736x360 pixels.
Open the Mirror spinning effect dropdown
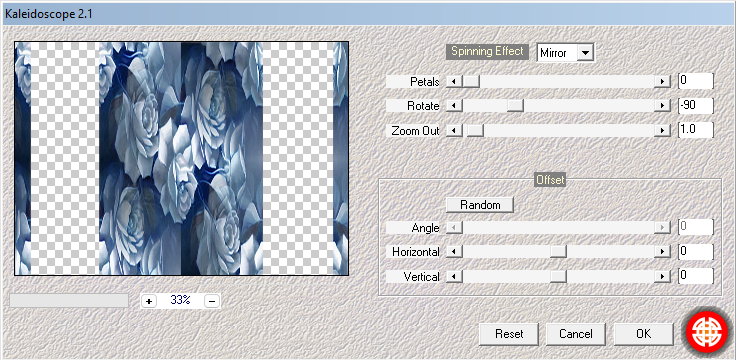[x=584, y=53]
